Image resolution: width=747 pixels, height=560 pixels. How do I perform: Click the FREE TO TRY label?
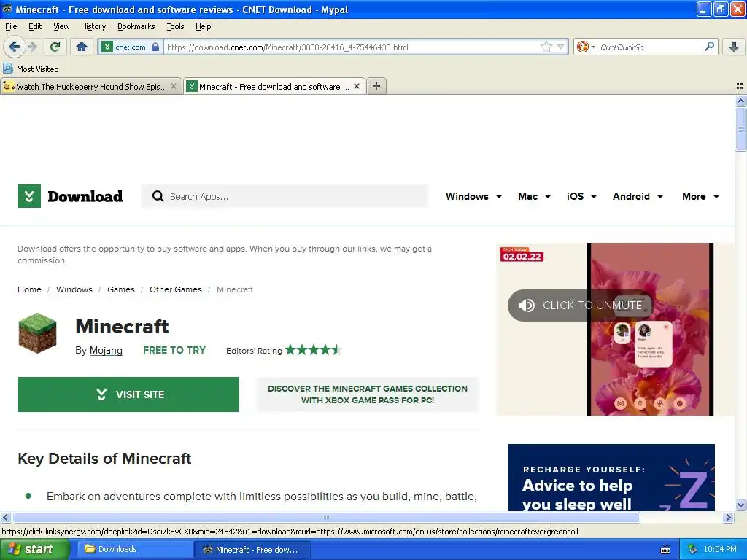pyautogui.click(x=174, y=350)
